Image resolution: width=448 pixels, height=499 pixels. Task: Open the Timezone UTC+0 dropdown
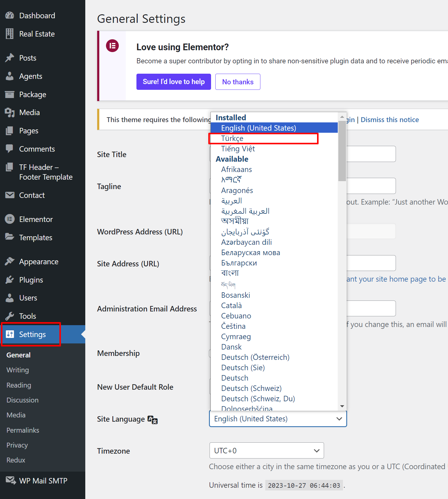point(266,451)
